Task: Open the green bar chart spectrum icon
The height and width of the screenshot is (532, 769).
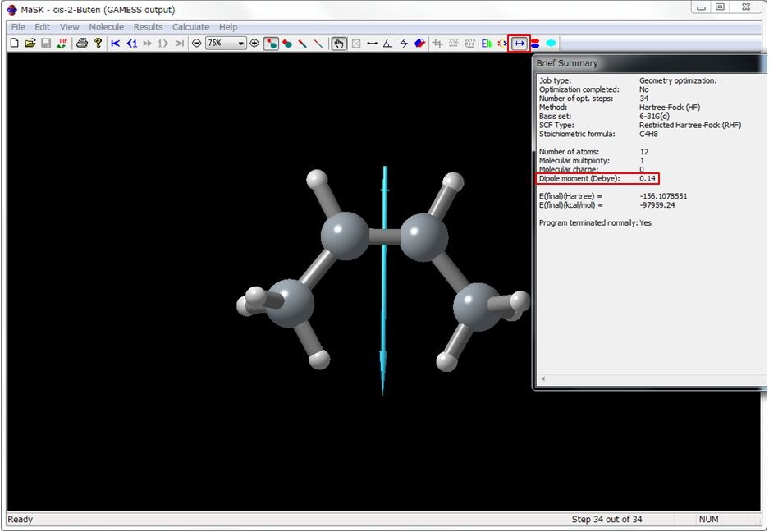Action: point(486,43)
